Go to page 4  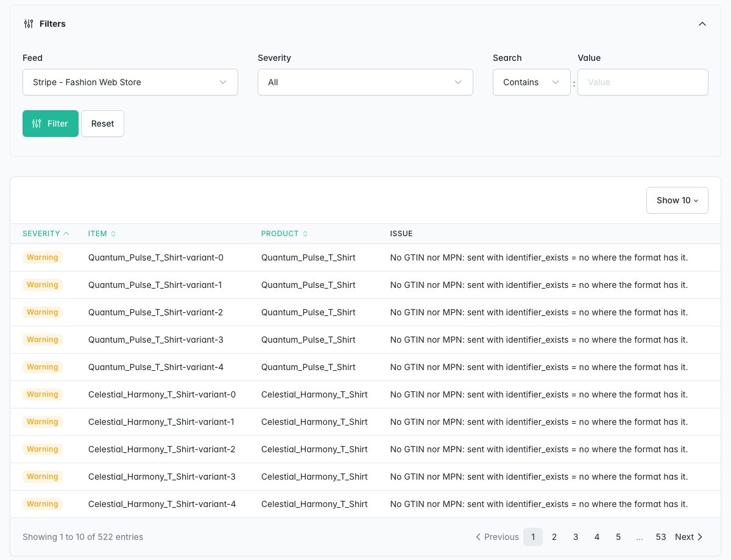(x=597, y=537)
